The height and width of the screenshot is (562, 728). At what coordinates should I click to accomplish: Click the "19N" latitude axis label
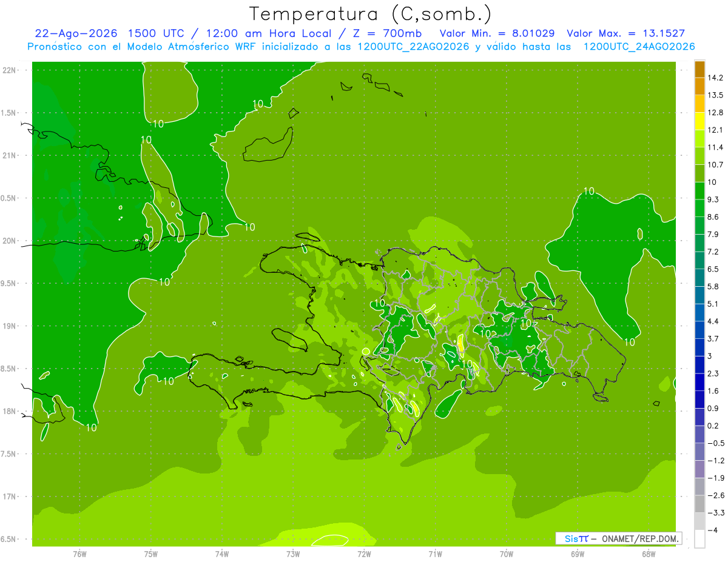click(9, 326)
